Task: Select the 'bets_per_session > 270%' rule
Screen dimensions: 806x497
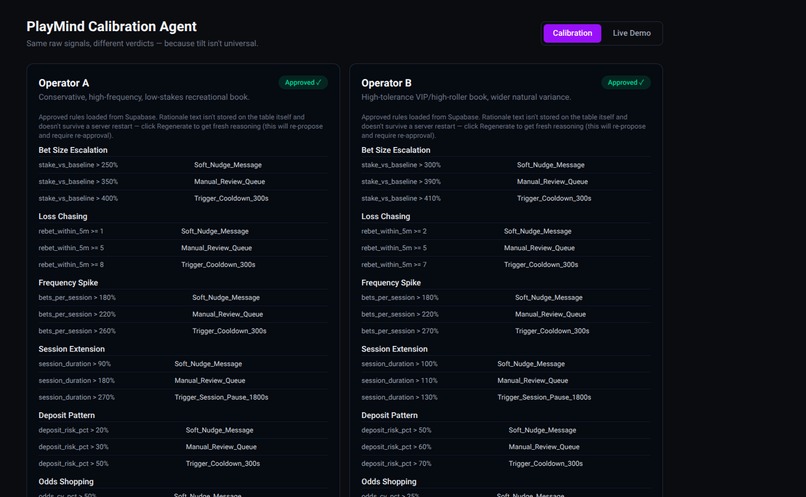Action: coord(400,331)
